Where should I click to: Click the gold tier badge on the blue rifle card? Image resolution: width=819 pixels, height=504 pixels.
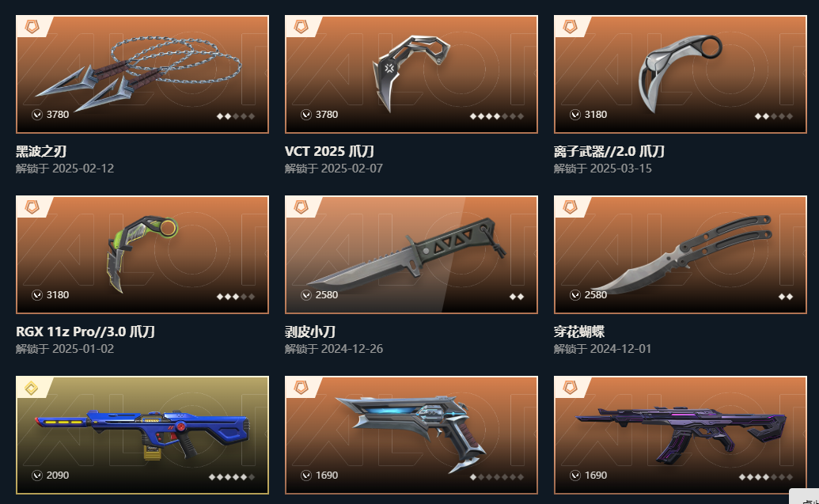(x=32, y=388)
